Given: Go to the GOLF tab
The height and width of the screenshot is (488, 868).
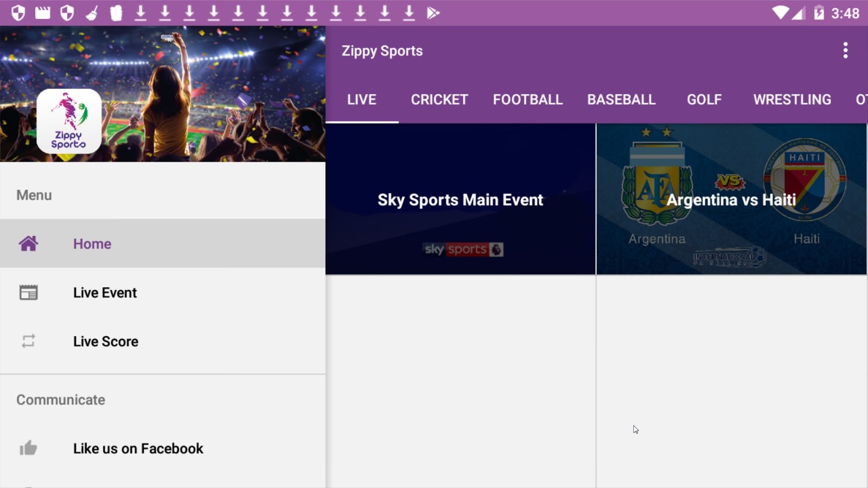Looking at the screenshot, I should point(704,100).
